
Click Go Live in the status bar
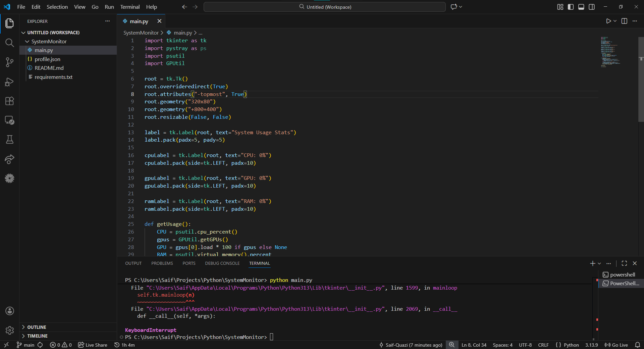point(616,345)
